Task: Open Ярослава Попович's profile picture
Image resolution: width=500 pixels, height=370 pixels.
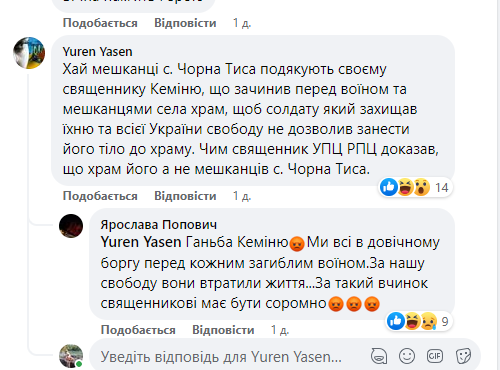Action: point(71,226)
